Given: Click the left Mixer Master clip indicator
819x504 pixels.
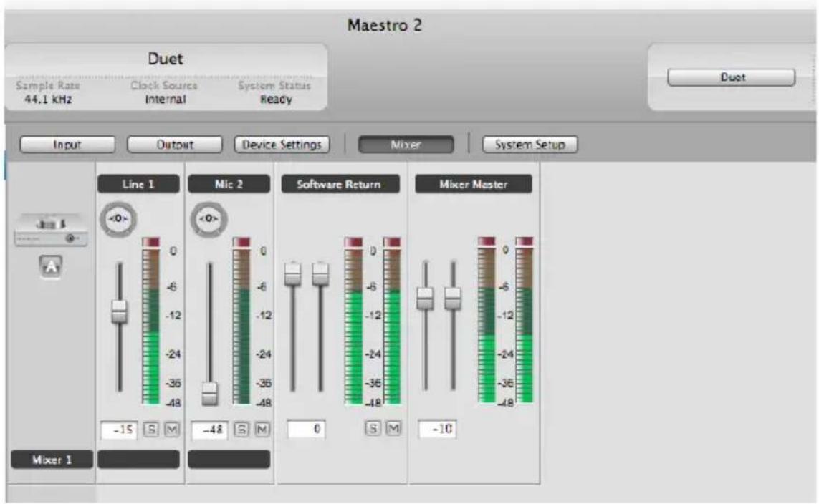Looking at the screenshot, I should coord(487,242).
